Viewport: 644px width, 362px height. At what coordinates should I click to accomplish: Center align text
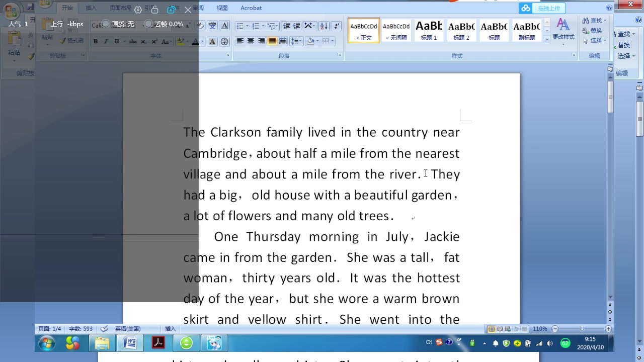click(x=251, y=41)
